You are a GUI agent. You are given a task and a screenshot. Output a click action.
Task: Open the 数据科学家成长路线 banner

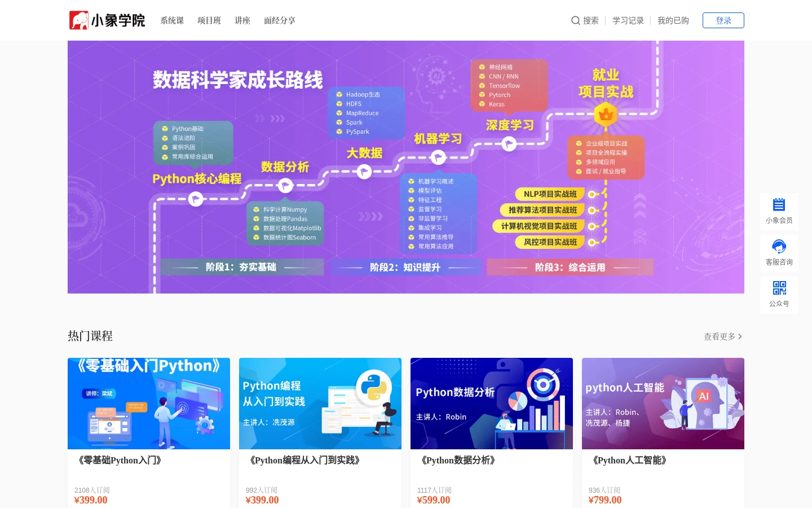[406, 167]
